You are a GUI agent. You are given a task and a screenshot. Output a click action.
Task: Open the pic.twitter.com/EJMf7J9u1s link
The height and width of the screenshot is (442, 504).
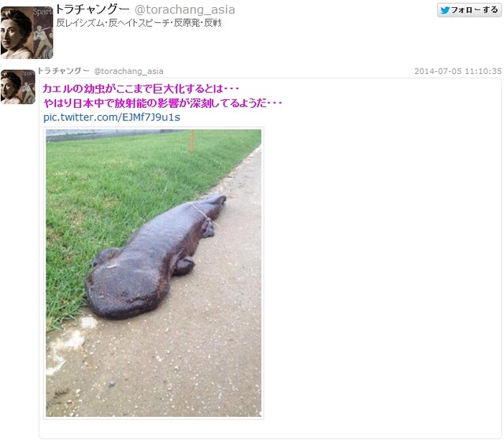coord(112,117)
